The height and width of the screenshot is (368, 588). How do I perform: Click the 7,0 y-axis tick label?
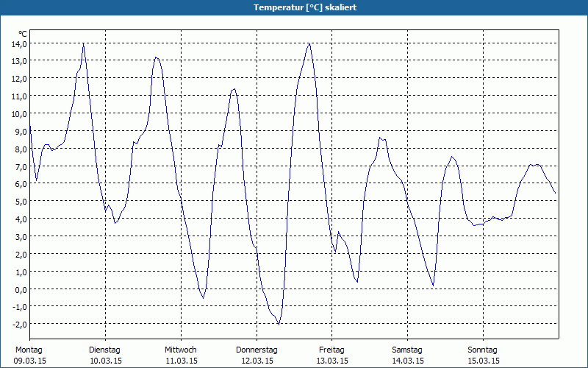click(x=21, y=166)
